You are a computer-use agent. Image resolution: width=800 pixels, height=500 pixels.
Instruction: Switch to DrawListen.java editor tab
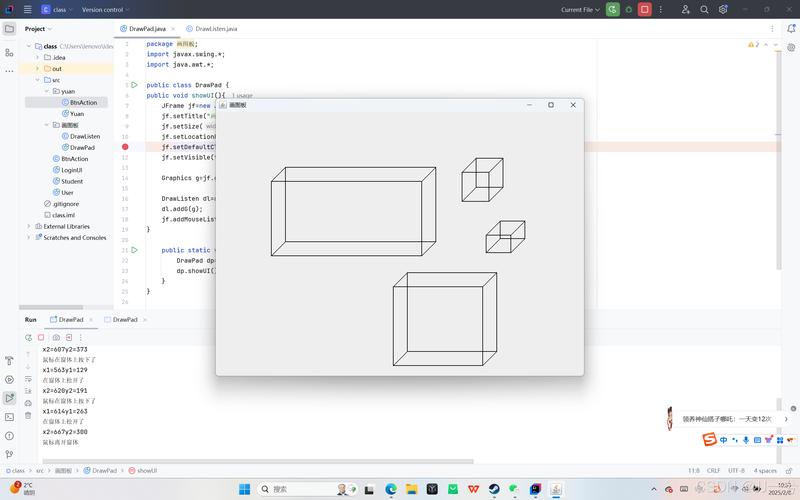tap(215, 29)
